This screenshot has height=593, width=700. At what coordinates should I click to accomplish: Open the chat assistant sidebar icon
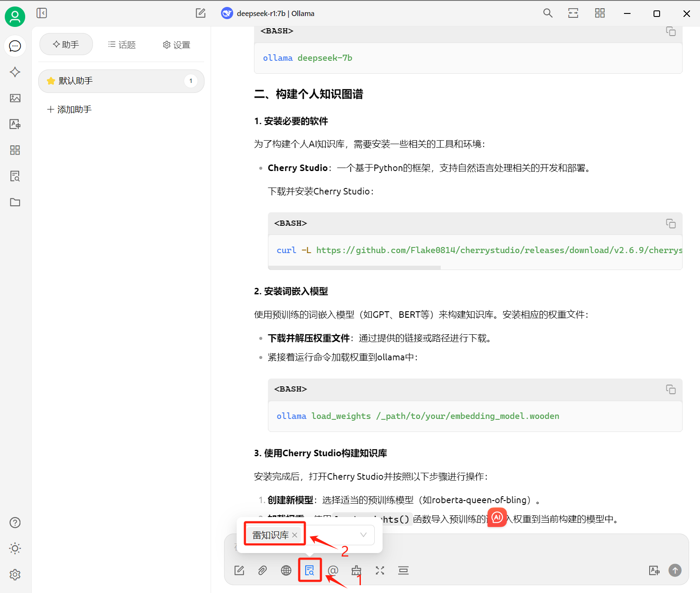(x=15, y=46)
